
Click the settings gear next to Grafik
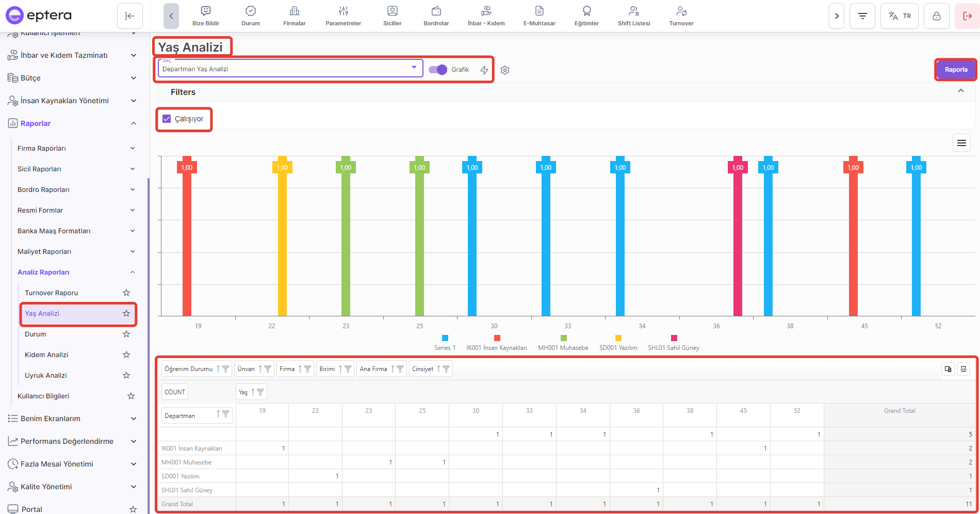[505, 70]
